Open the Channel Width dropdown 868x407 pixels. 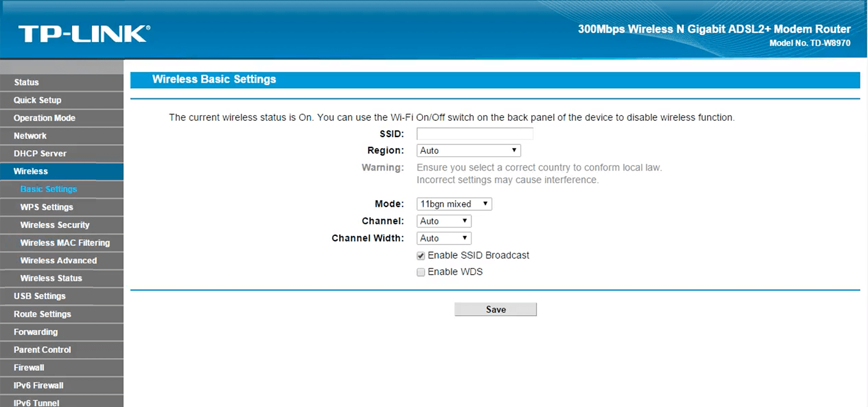[x=443, y=238]
